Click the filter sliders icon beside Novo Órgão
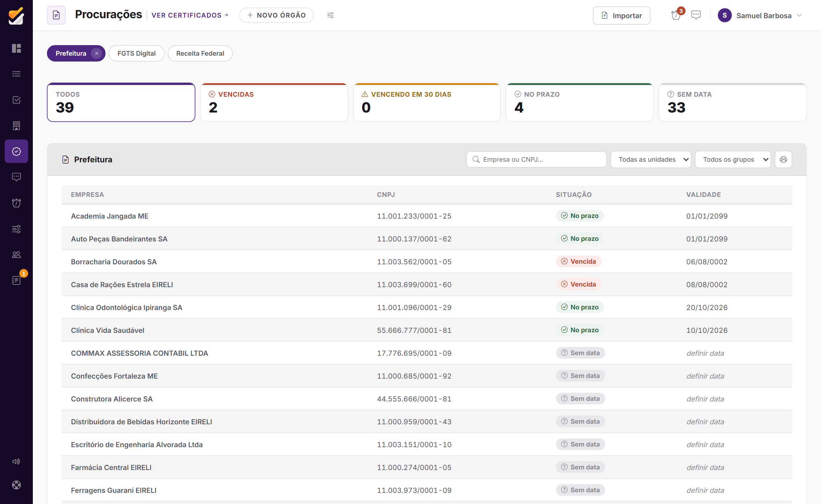821x504 pixels. point(330,15)
